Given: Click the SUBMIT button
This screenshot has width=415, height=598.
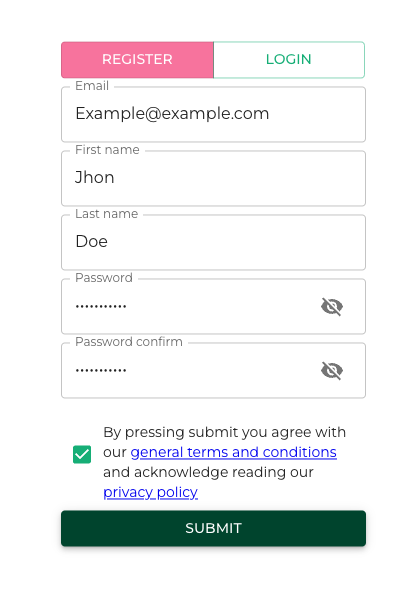Looking at the screenshot, I should [213, 528].
